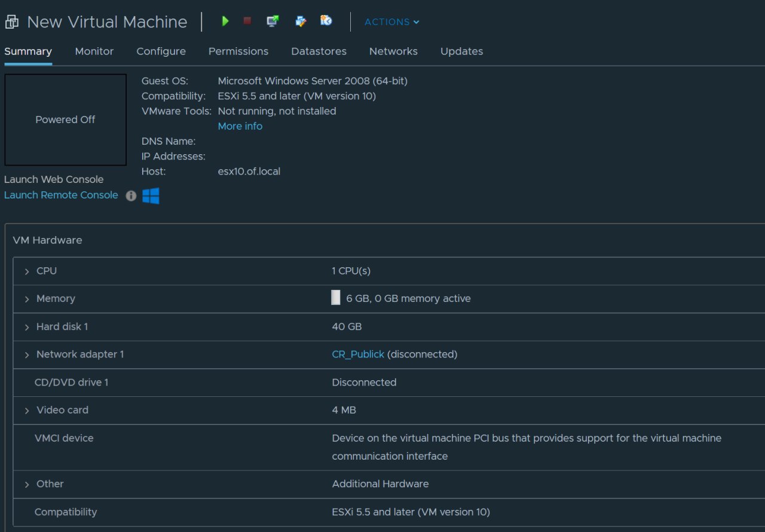Click the Windows logo icon
The height and width of the screenshot is (532, 765).
151,195
